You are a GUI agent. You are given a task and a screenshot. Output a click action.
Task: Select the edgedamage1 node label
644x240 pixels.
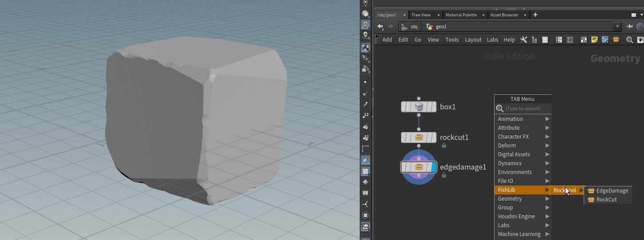(463, 167)
